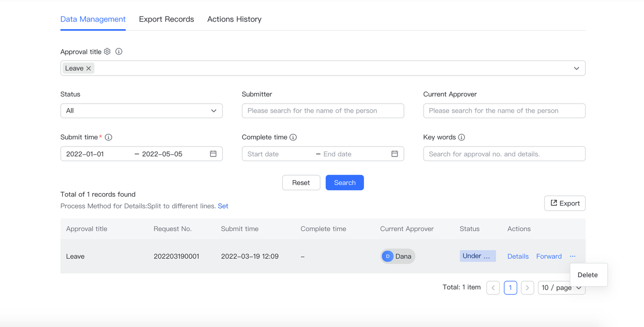Click the Reset button
Viewport: 644px width, 327px height.
pos(301,183)
